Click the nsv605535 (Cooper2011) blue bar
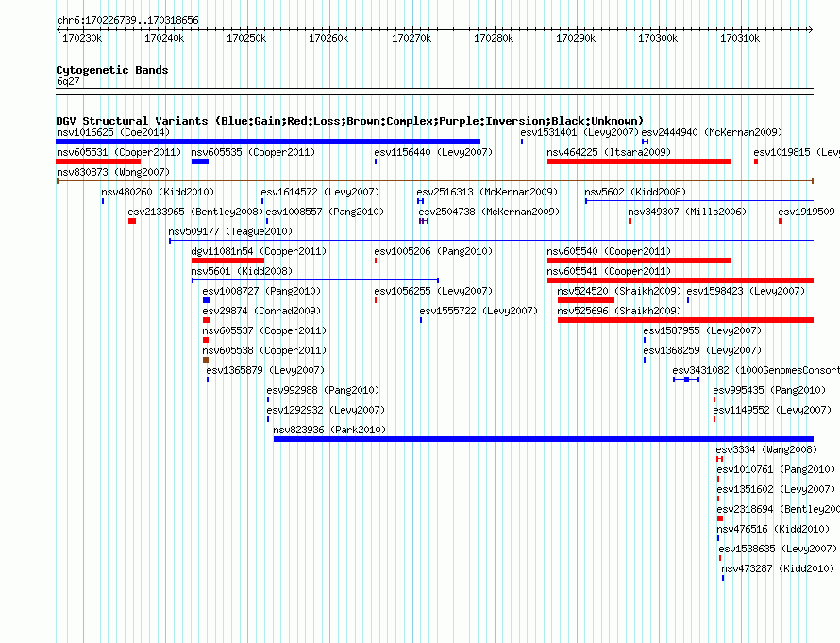Image resolution: width=840 pixels, height=643 pixels. (200, 161)
